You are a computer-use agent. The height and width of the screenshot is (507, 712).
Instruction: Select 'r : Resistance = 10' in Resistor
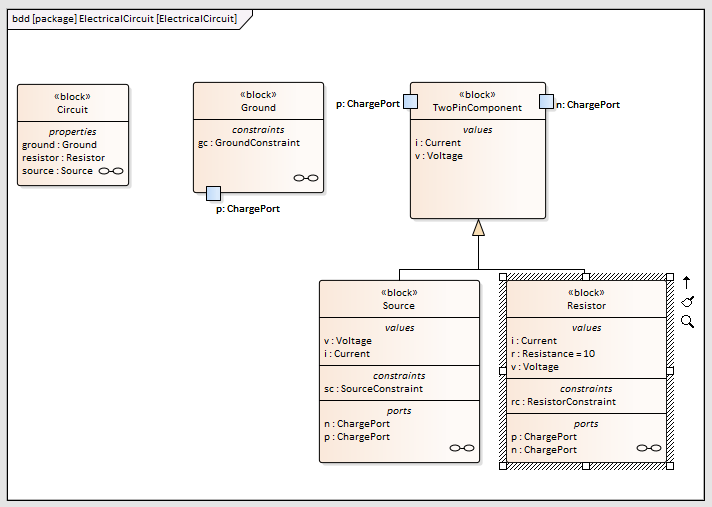pyautogui.click(x=553, y=354)
